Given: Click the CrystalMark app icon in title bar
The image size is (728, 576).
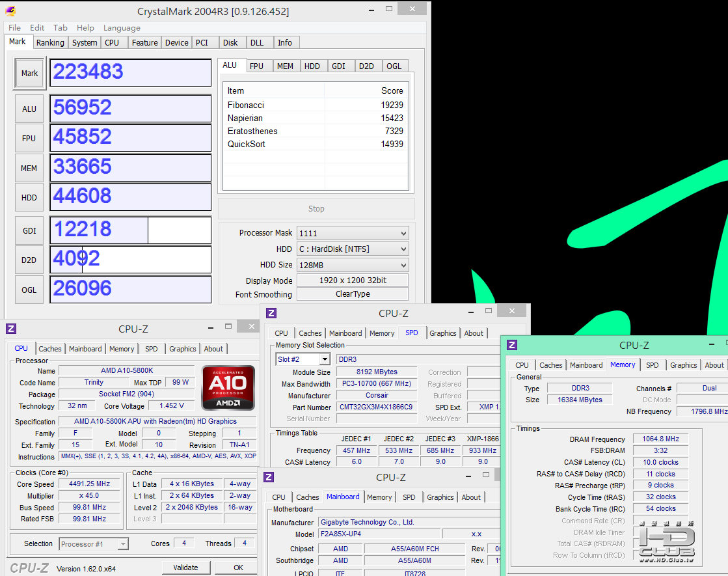Looking at the screenshot, I should (x=10, y=11).
